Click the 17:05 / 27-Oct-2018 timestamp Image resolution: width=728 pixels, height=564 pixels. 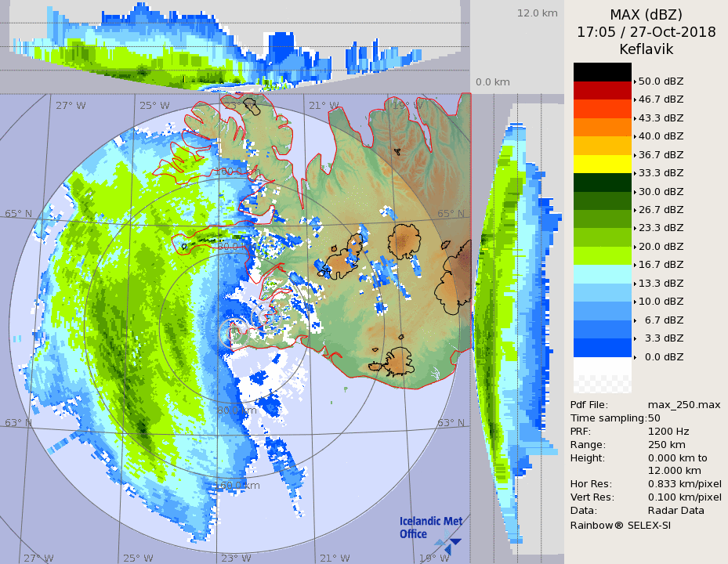[x=646, y=32]
